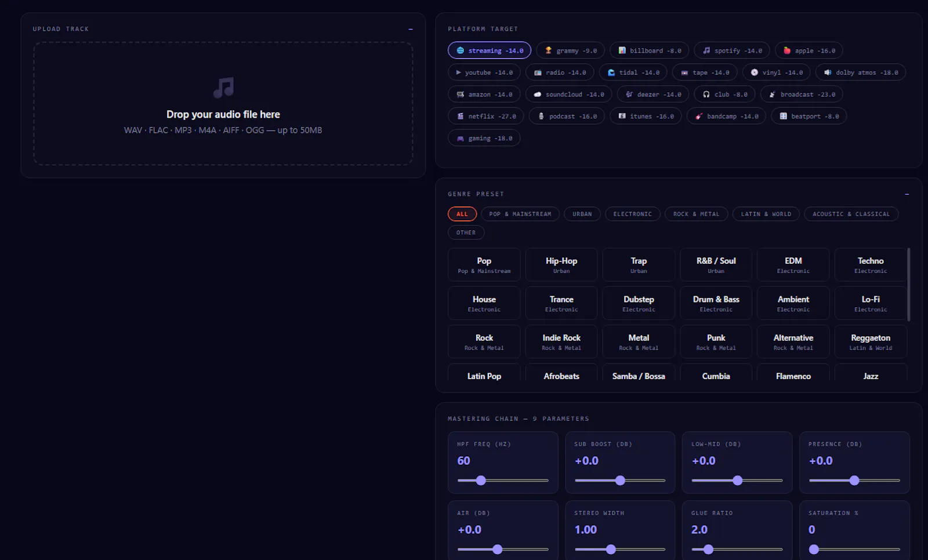The width and height of the screenshot is (928, 560).
Task: Apply the EDM genre preset
Action: 793,265
